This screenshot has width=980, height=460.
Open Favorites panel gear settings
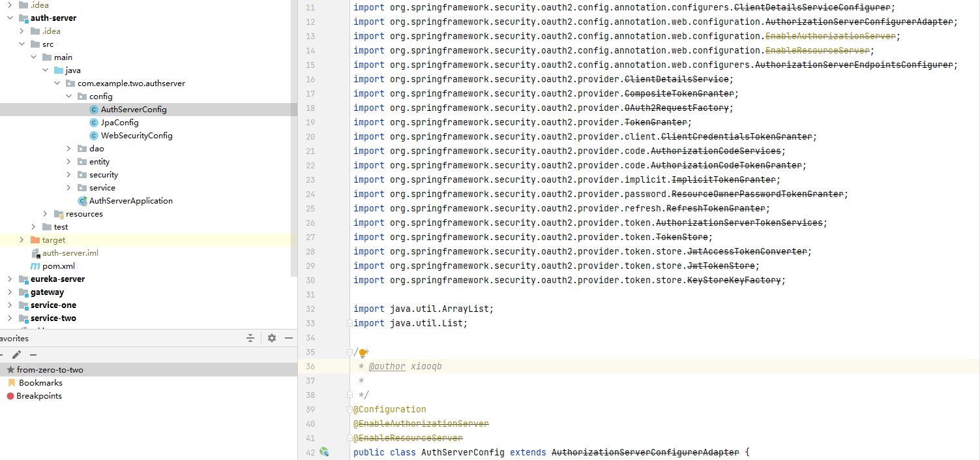pyautogui.click(x=272, y=338)
